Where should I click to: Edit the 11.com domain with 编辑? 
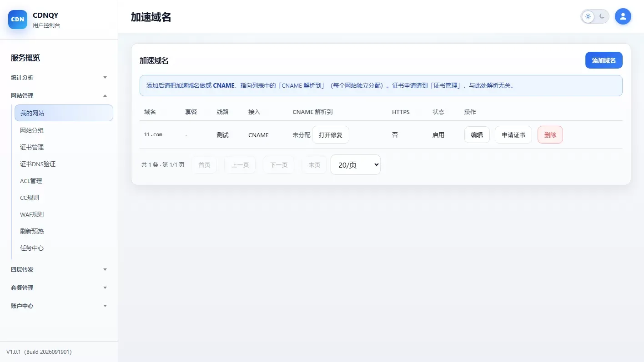point(477,135)
